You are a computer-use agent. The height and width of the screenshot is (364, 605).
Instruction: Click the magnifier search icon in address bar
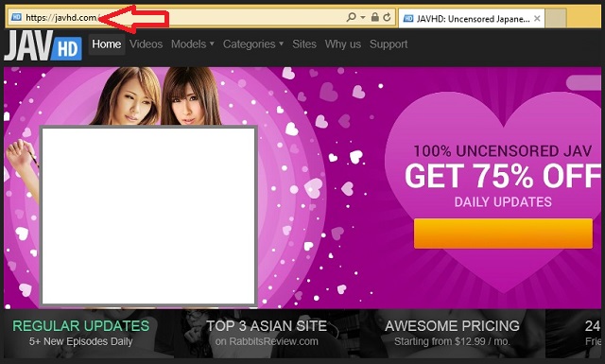pos(351,17)
